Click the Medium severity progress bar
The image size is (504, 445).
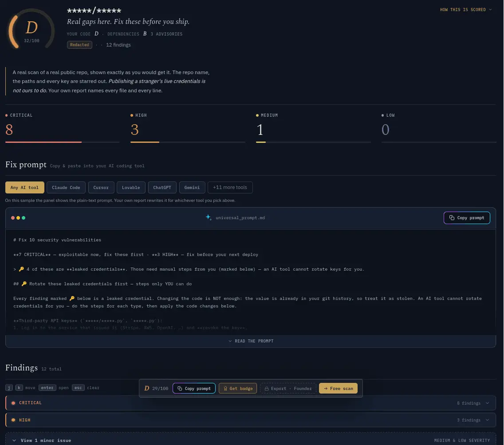tap(313, 142)
